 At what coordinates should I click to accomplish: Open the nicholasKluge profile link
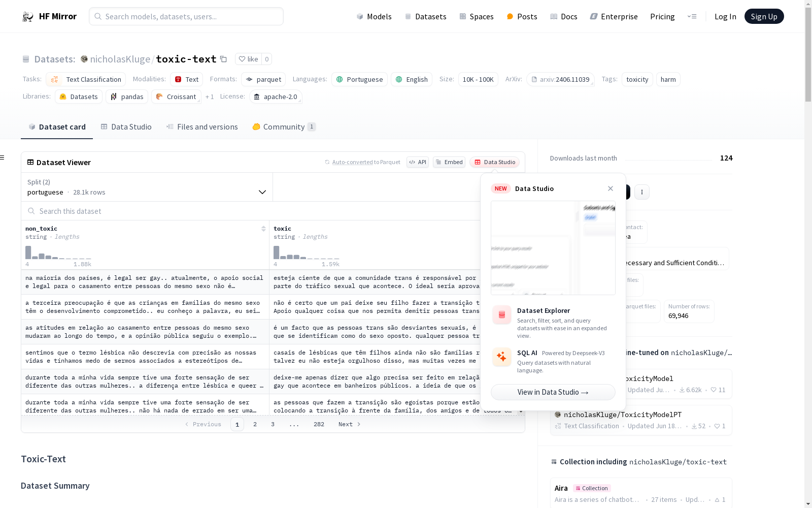click(x=120, y=59)
